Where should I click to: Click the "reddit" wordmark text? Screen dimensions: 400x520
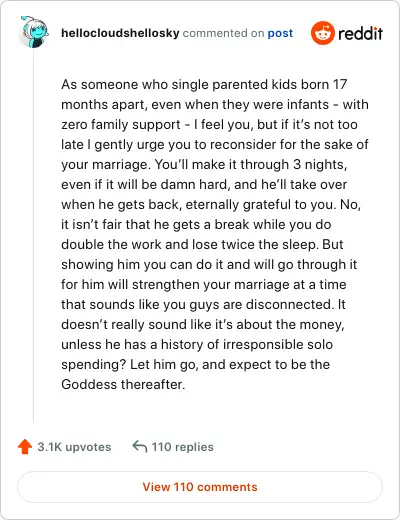pyautogui.click(x=360, y=33)
